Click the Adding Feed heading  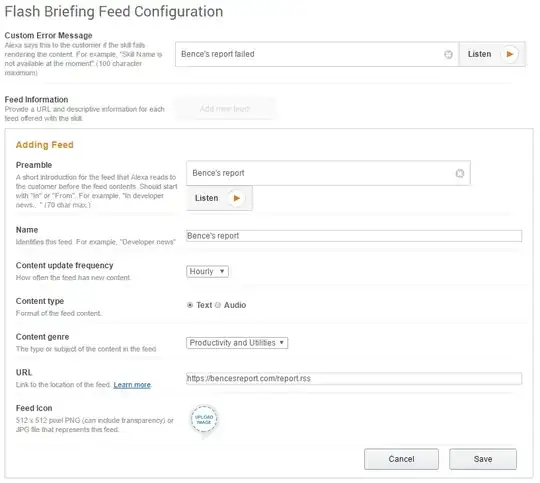tap(45, 145)
